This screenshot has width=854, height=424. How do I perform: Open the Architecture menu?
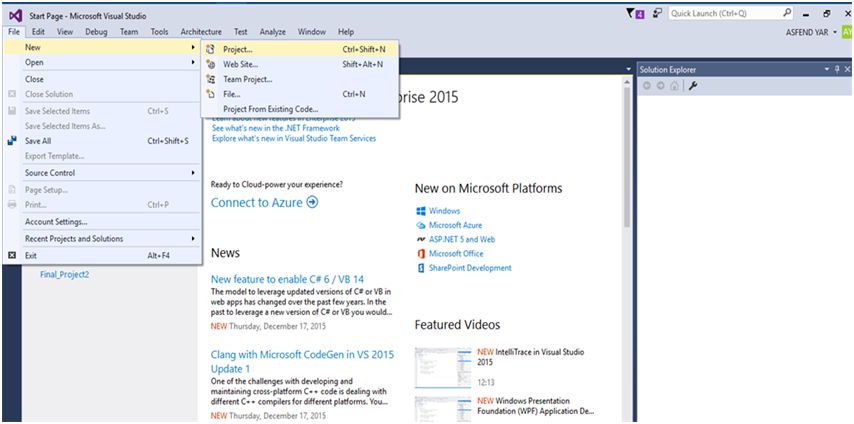point(201,32)
